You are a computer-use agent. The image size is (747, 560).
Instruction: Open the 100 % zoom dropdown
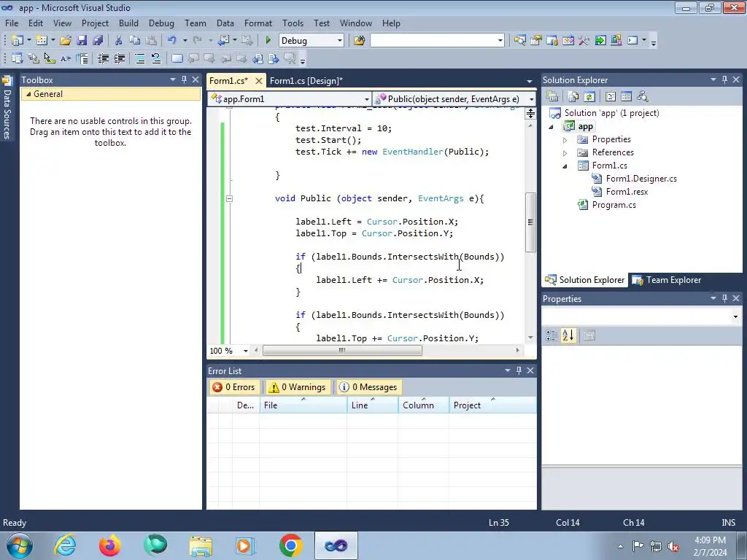246,351
